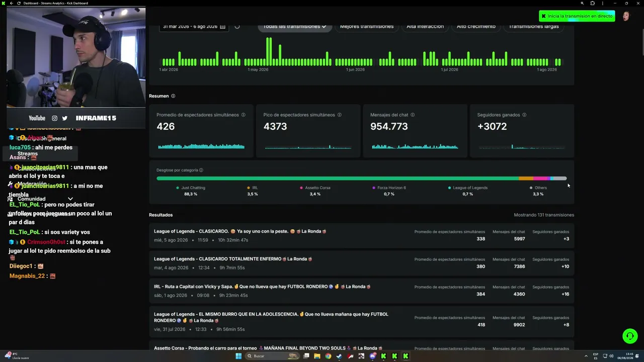
Task: Show hidden system tray icons
Action: pyautogui.click(x=585, y=356)
